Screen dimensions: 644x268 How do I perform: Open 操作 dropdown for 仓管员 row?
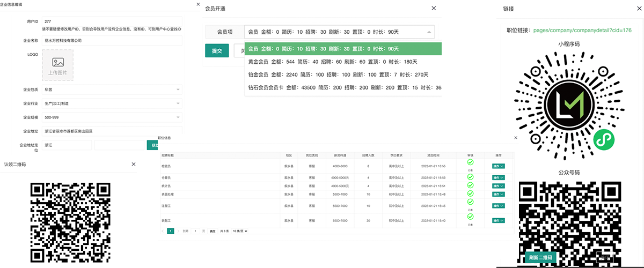click(x=498, y=178)
